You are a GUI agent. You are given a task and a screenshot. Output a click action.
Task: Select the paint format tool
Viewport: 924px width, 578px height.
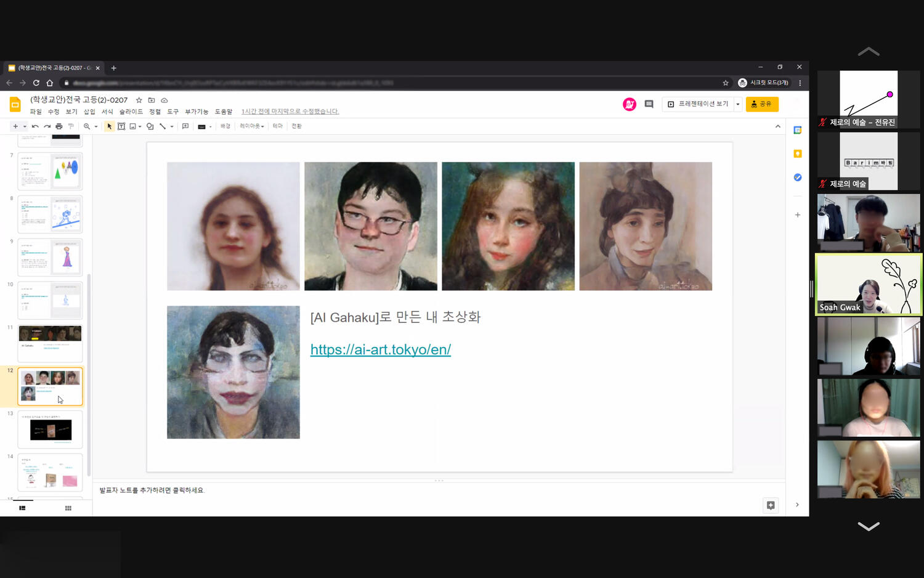coord(71,126)
